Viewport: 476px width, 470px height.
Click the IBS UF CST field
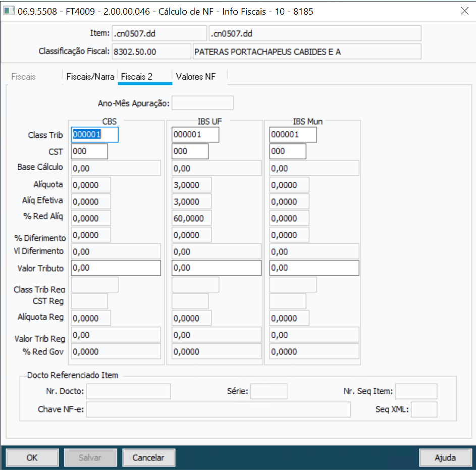pyautogui.click(x=190, y=151)
